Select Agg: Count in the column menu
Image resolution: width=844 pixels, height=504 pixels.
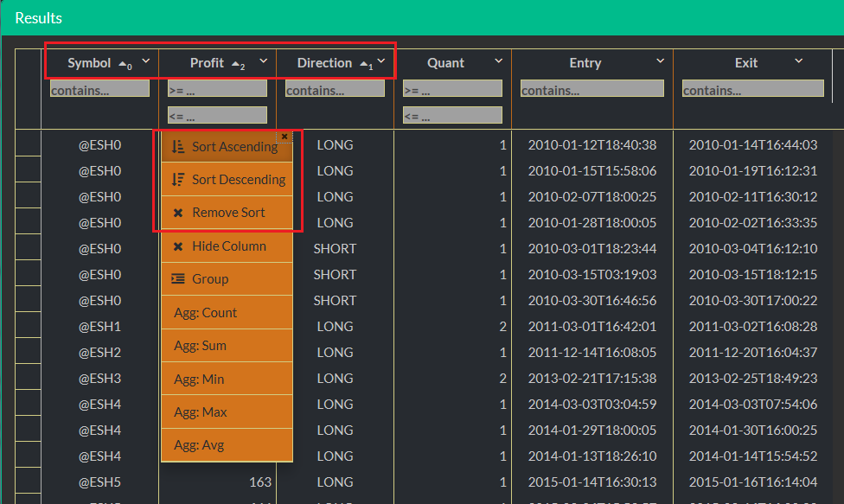point(227,312)
